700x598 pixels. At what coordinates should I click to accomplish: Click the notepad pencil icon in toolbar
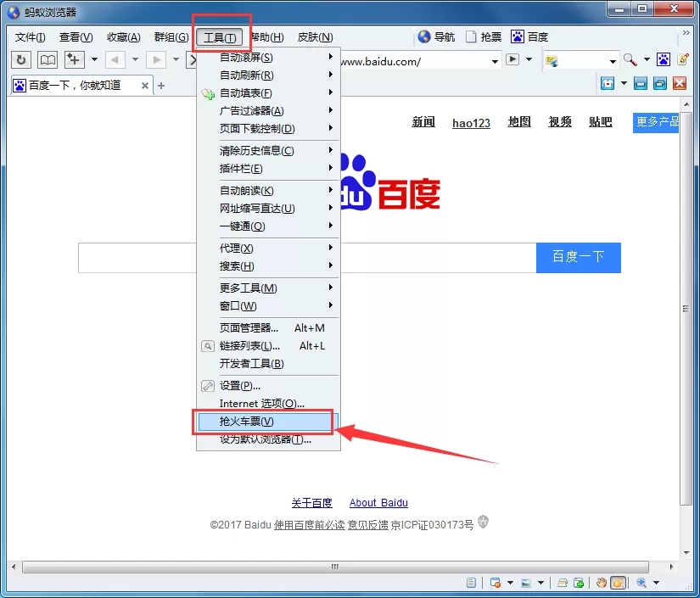[x=683, y=59]
